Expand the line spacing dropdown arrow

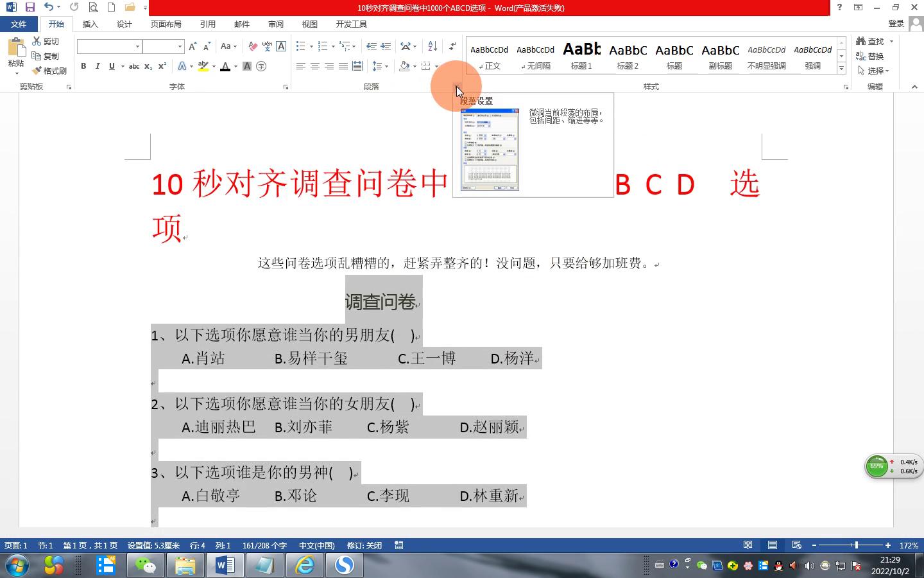point(386,66)
